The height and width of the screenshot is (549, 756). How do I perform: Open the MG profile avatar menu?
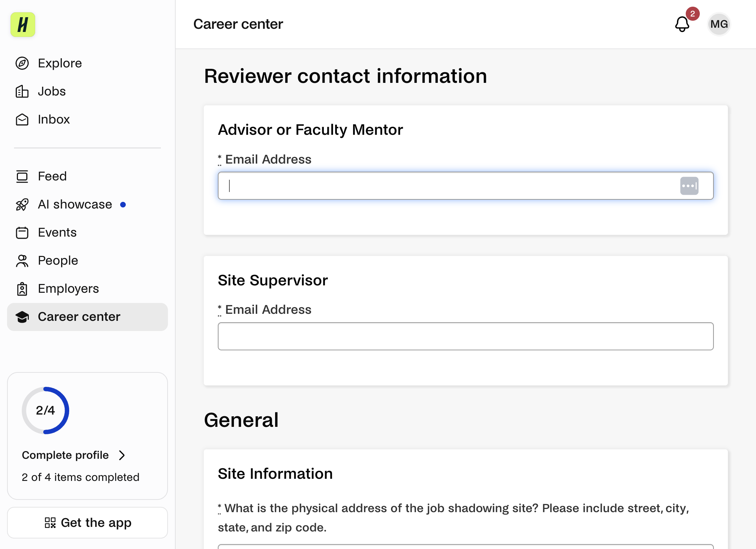719,24
